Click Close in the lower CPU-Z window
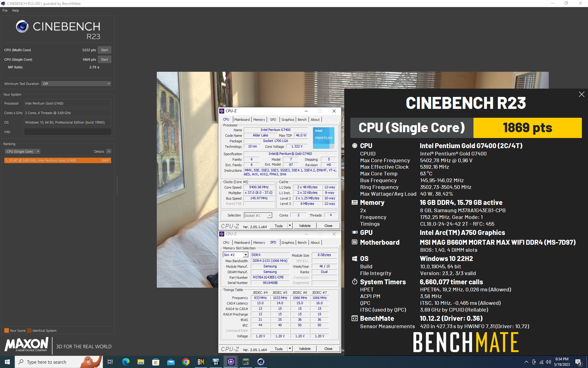Image resolution: width=588 pixels, height=368 pixels. pyautogui.click(x=328, y=349)
